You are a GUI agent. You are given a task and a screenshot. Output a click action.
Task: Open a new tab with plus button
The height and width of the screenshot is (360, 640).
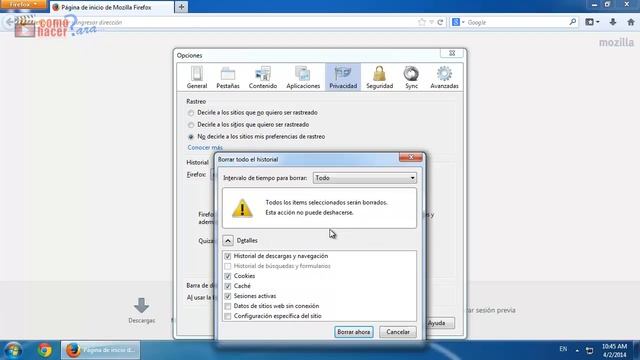pyautogui.click(x=181, y=7)
